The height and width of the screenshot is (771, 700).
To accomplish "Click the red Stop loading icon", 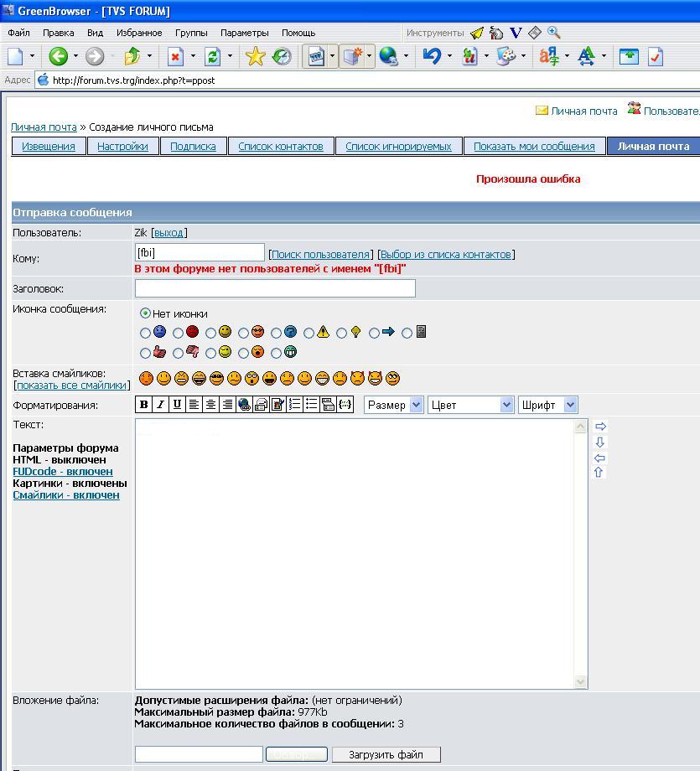I will [175, 56].
